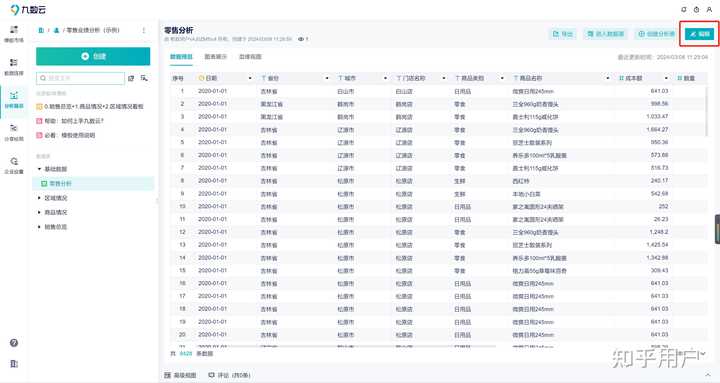The height and width of the screenshot is (383, 720).
Task: Click the table's horizontal scrollbar
Action: (333, 346)
